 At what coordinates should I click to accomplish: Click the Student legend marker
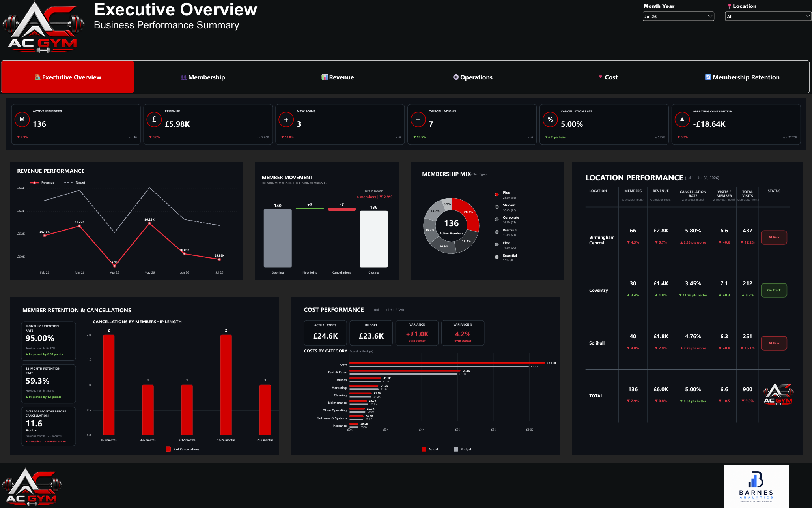click(x=497, y=207)
